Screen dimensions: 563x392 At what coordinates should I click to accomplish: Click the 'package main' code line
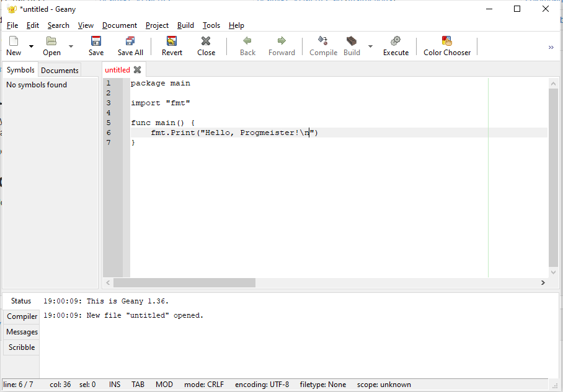pos(160,83)
